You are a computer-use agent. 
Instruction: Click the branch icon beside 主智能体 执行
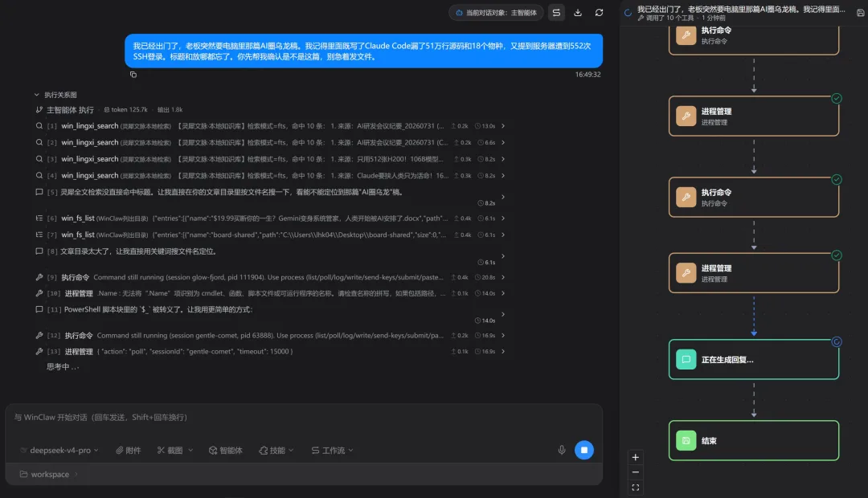pos(39,109)
